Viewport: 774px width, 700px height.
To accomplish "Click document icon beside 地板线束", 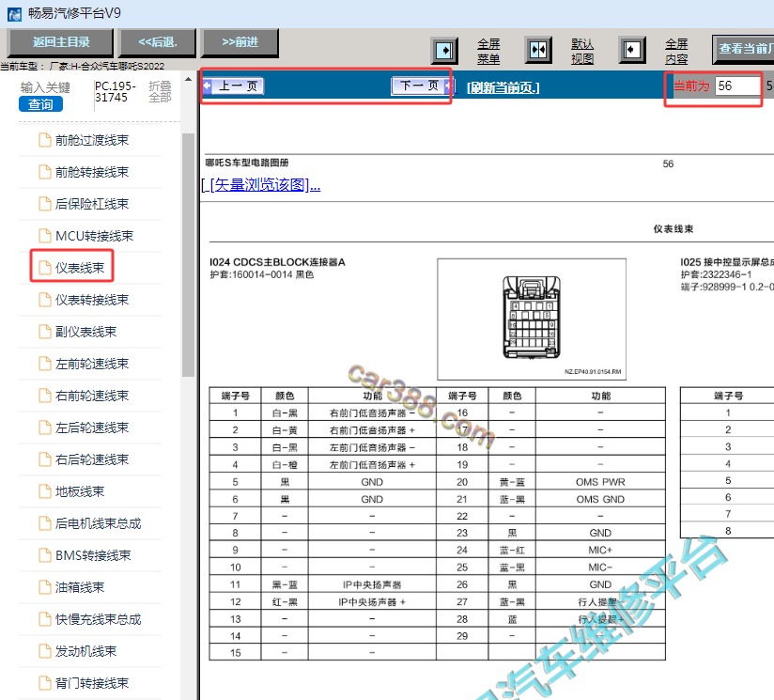I will click(x=45, y=491).
